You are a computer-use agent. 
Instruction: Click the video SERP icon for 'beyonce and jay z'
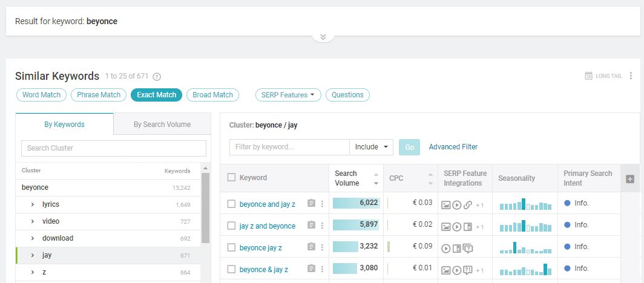457,205
